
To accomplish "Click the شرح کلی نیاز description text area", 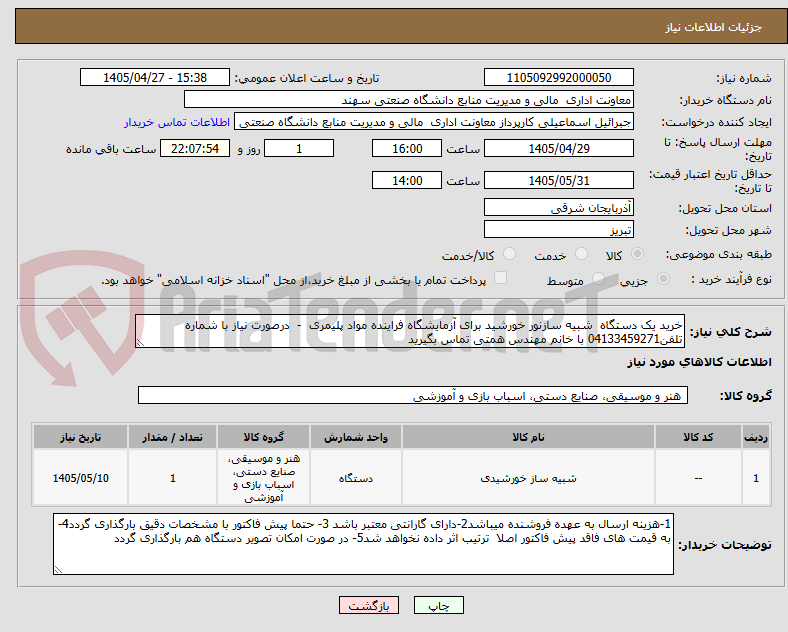I will coord(410,332).
